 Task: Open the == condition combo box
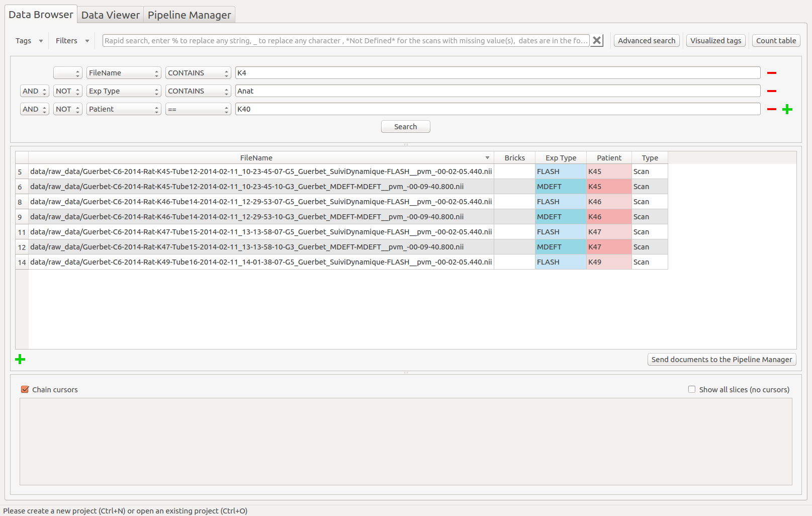(198, 109)
